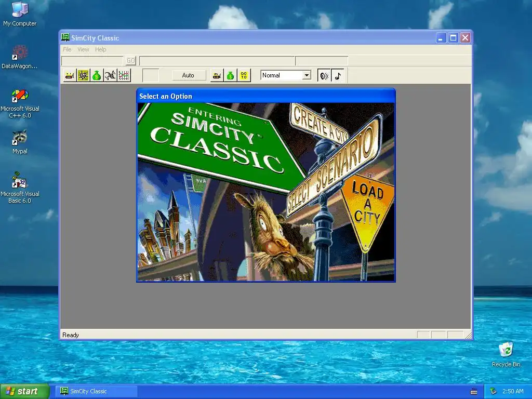Image resolution: width=532 pixels, height=399 pixels.
Task: Toggle sound effects ear icon
Action: click(x=324, y=75)
